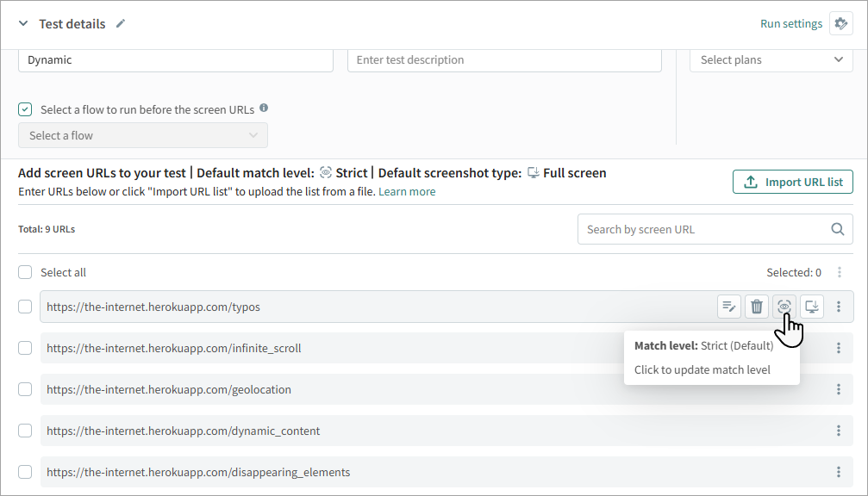Click edit icon on typos URL row

(729, 306)
